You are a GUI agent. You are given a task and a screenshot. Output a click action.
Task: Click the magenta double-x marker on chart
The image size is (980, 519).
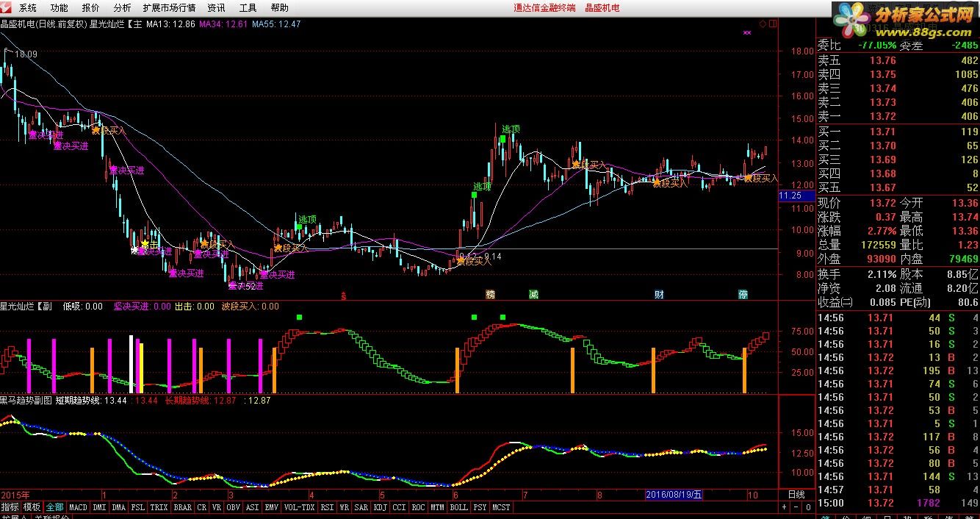point(747,33)
